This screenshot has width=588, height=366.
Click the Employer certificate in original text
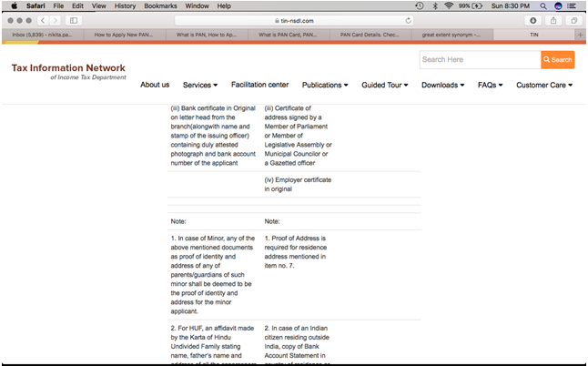click(298, 185)
